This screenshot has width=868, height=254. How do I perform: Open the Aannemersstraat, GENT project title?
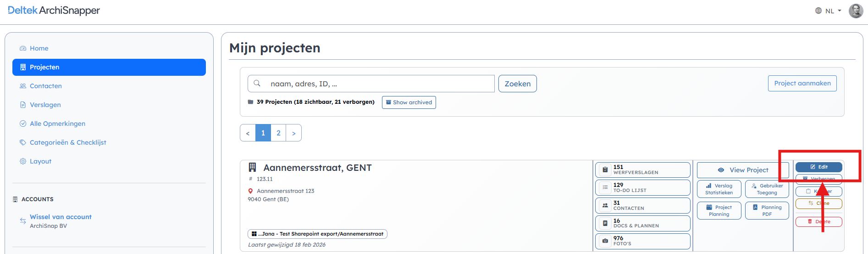(317, 168)
